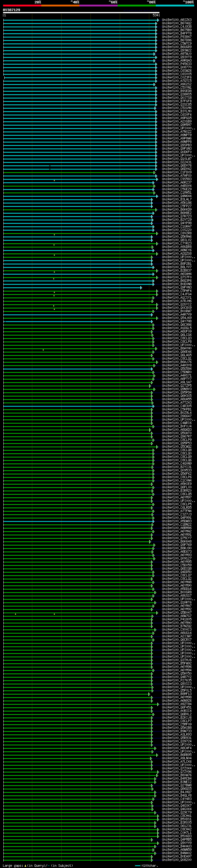The width and height of the screenshot is (197, 868).
Task: Select hit label UniRef100_A5K186
Action: coord(177,203)
